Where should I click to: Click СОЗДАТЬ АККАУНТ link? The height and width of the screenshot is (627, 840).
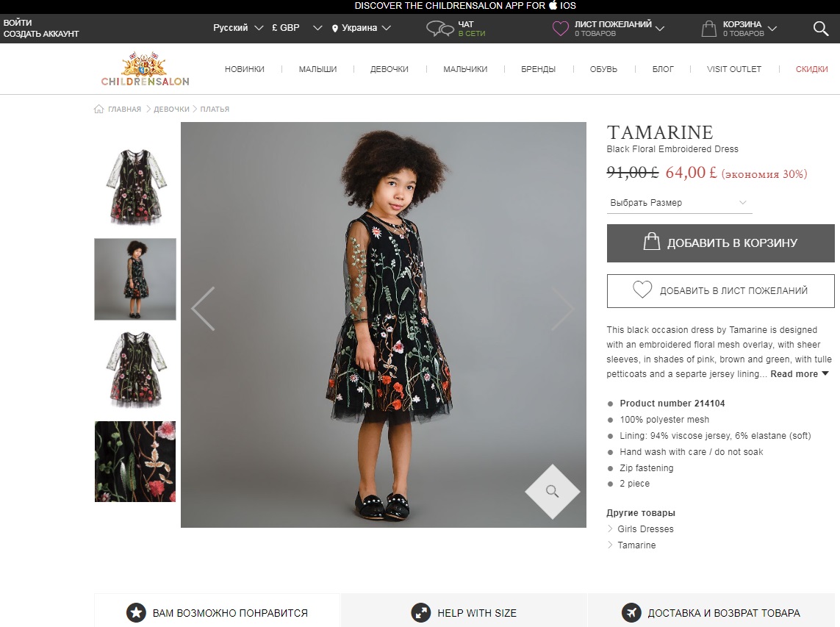tap(41, 34)
